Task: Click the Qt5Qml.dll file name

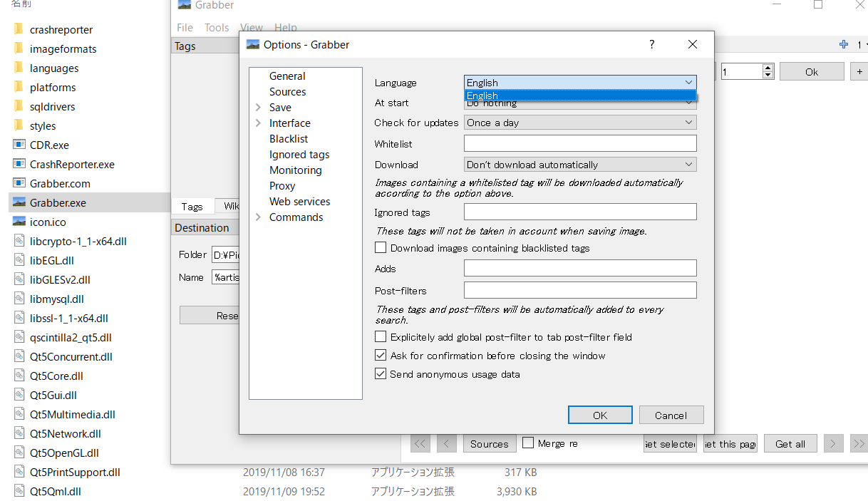Action: [56, 491]
